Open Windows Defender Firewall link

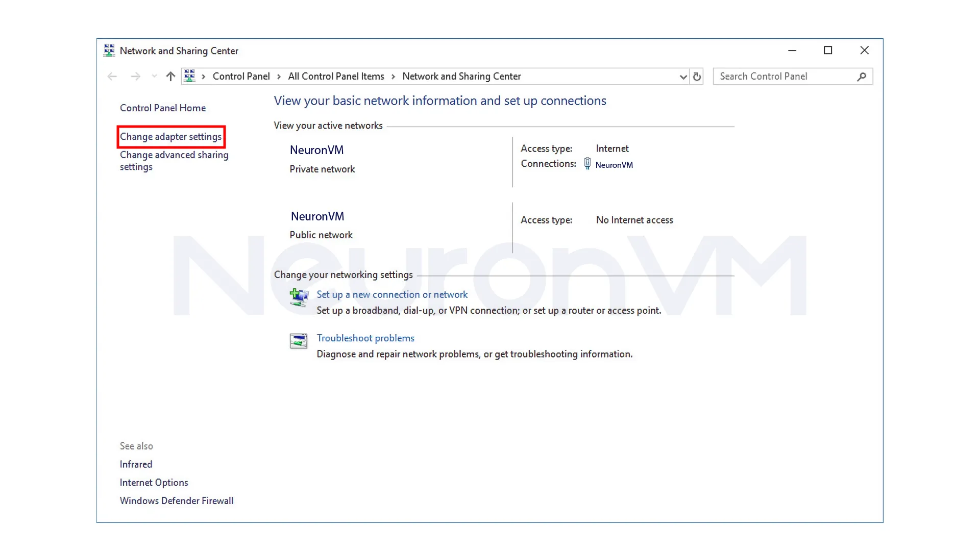[176, 500]
